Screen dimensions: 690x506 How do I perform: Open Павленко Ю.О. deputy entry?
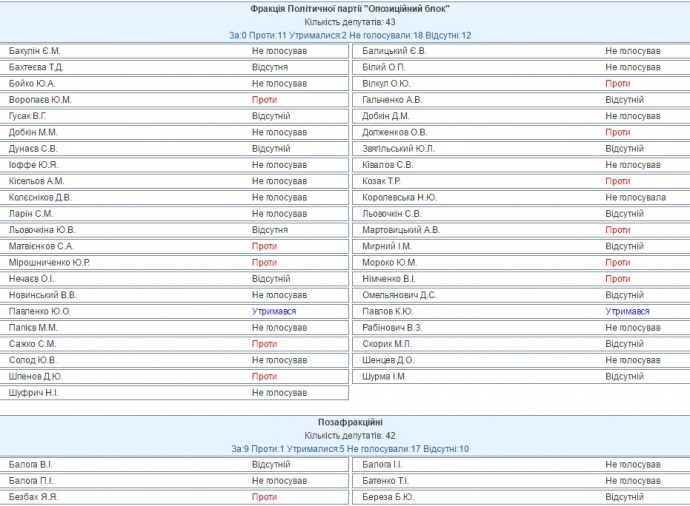pyautogui.click(x=39, y=311)
